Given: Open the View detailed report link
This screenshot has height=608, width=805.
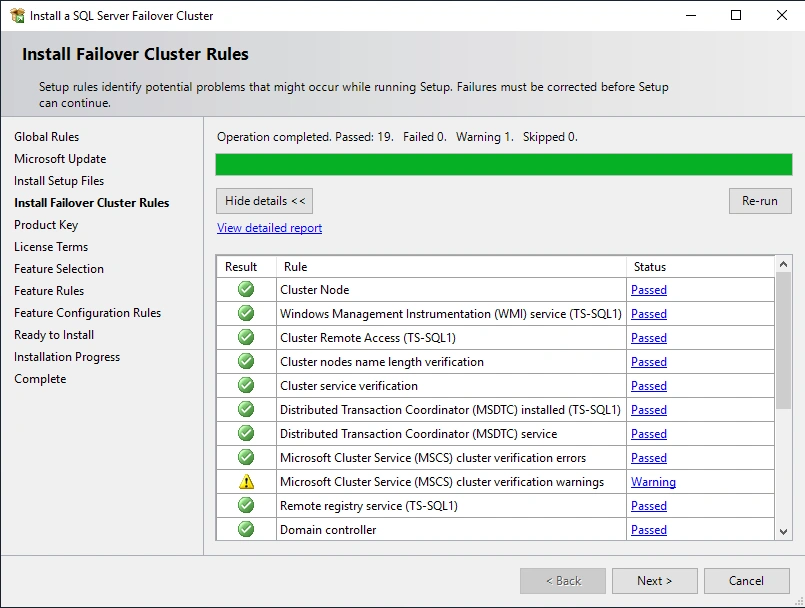Looking at the screenshot, I should point(270,228).
